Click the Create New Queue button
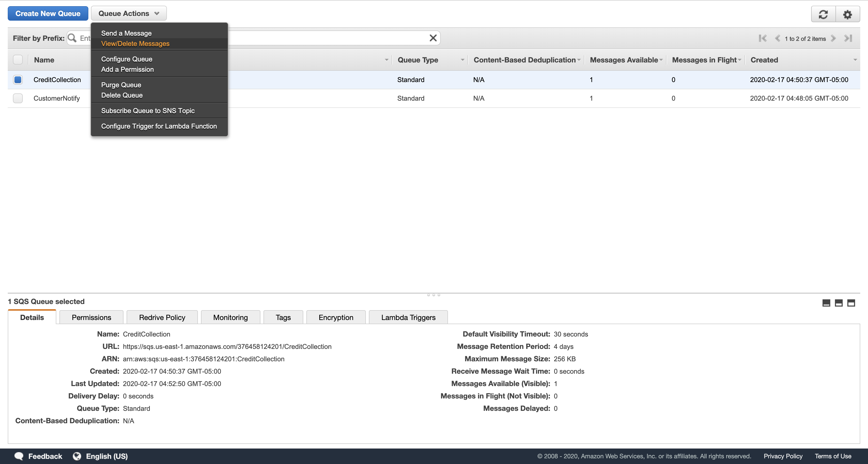The width and height of the screenshot is (868, 464). pos(48,13)
